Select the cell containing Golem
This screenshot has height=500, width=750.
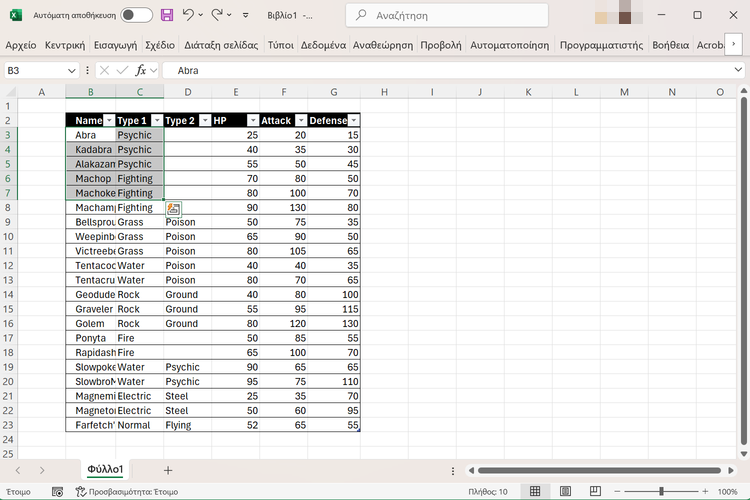[90, 323]
